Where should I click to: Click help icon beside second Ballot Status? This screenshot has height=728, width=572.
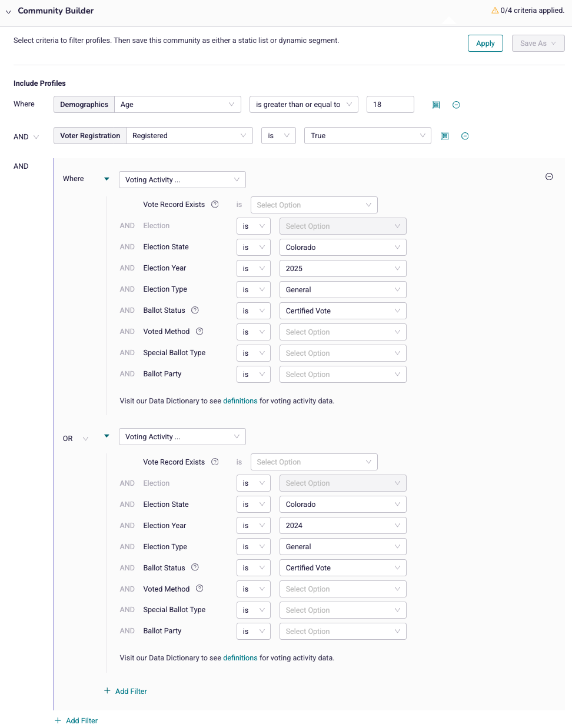click(195, 567)
